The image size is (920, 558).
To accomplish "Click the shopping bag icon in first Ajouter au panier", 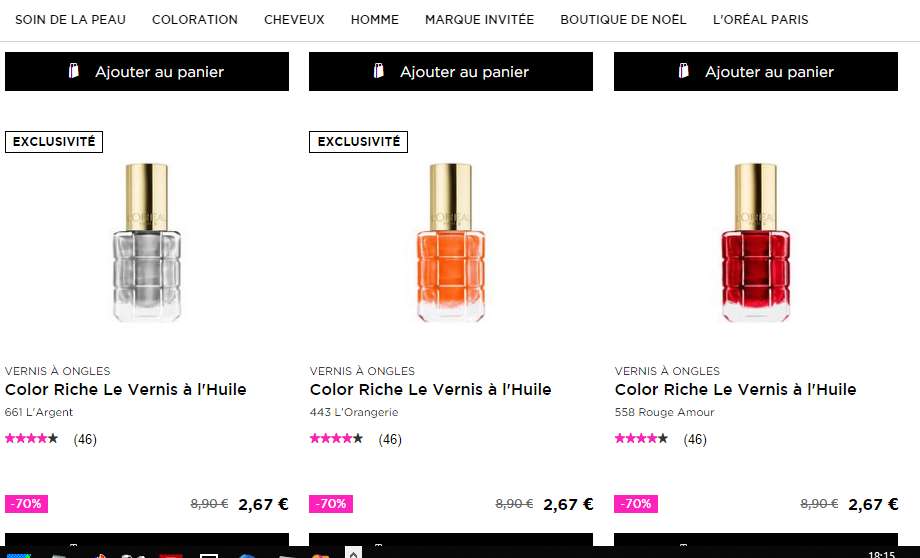I will click(74, 71).
